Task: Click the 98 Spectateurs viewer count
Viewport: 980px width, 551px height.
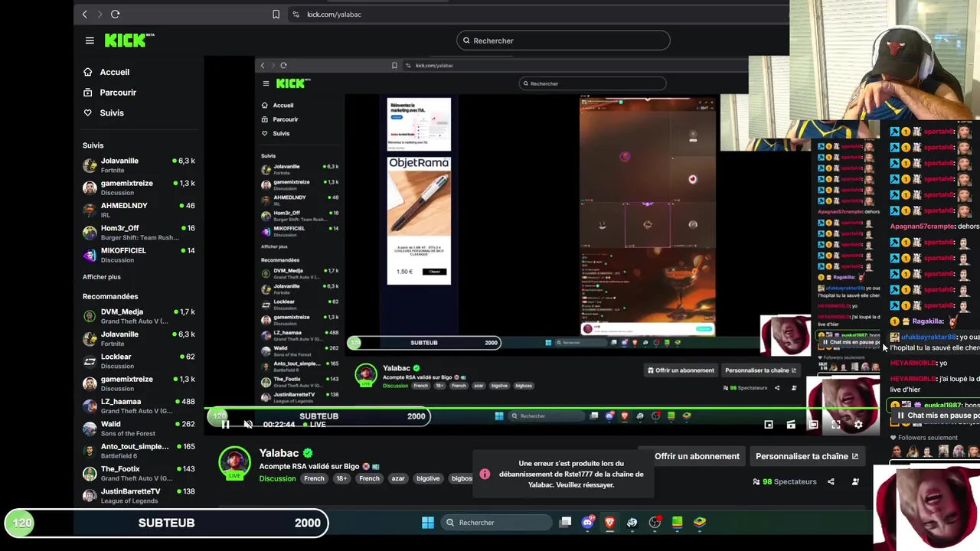Action: 785,482
